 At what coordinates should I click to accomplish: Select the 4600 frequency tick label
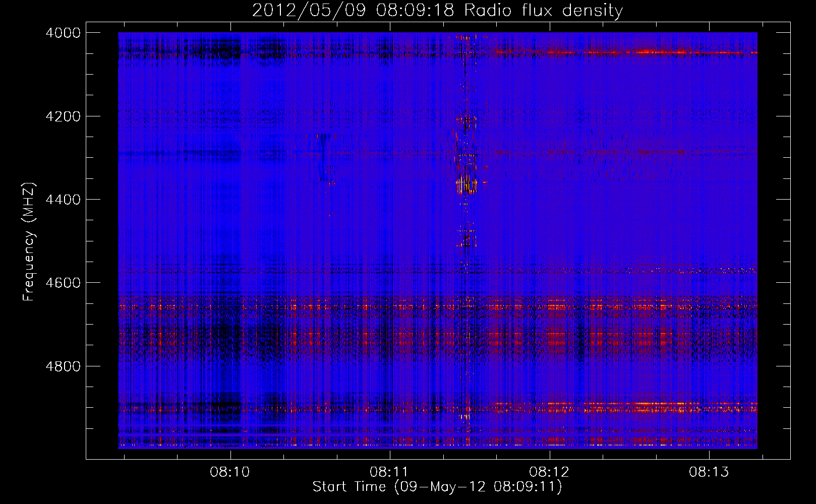coord(63,283)
